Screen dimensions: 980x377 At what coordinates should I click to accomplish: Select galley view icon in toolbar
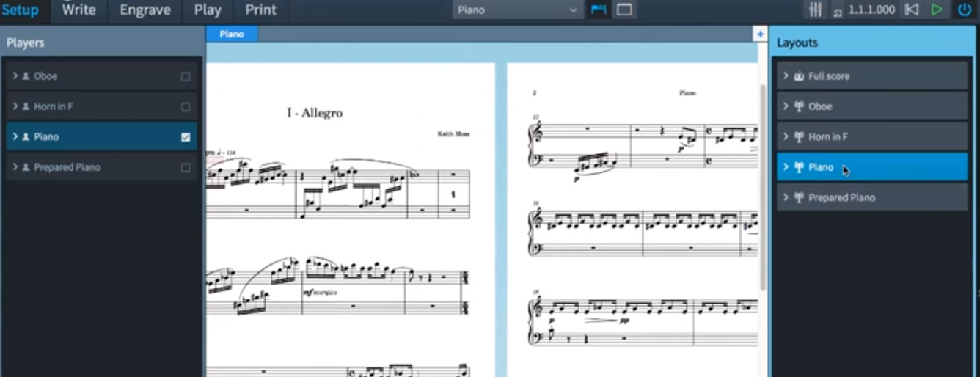point(599,10)
